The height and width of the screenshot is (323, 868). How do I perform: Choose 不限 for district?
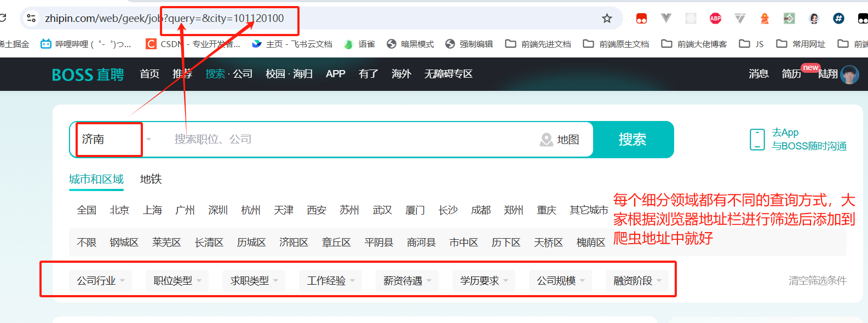[87, 243]
